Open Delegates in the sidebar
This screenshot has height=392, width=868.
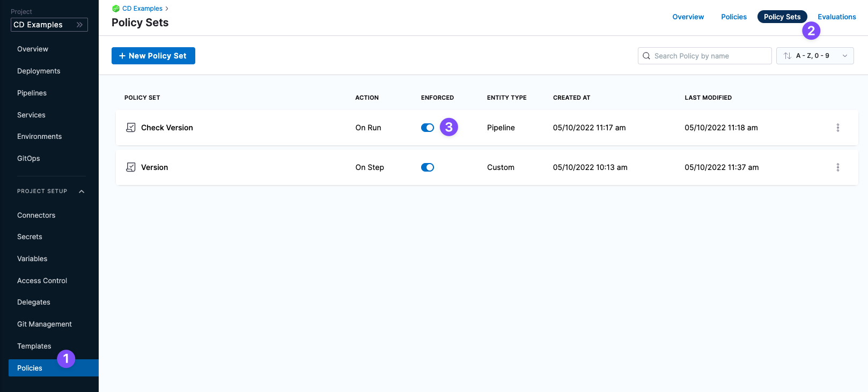point(33,302)
